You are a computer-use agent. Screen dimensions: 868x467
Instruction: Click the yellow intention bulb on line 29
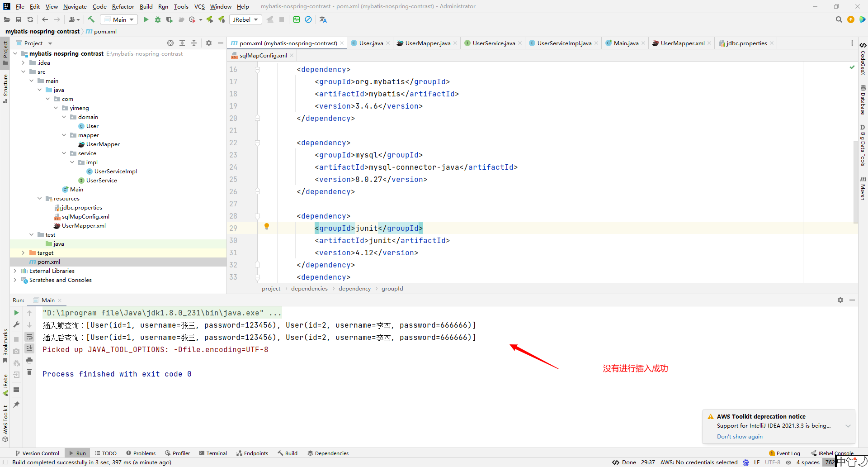[267, 226]
